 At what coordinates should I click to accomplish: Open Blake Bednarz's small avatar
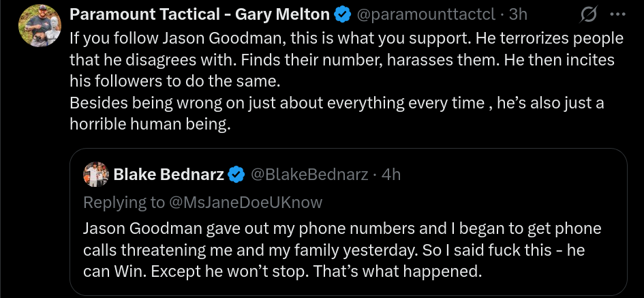pyautogui.click(x=96, y=175)
